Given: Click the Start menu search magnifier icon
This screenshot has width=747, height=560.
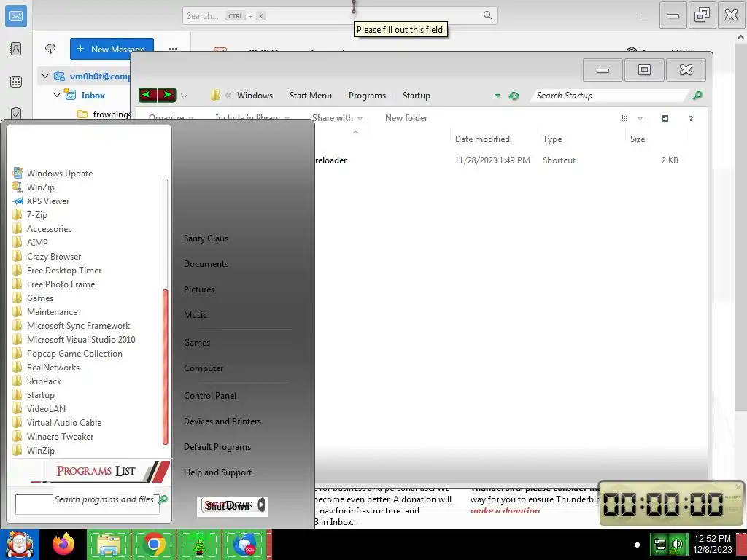Looking at the screenshot, I should pyautogui.click(x=163, y=499).
